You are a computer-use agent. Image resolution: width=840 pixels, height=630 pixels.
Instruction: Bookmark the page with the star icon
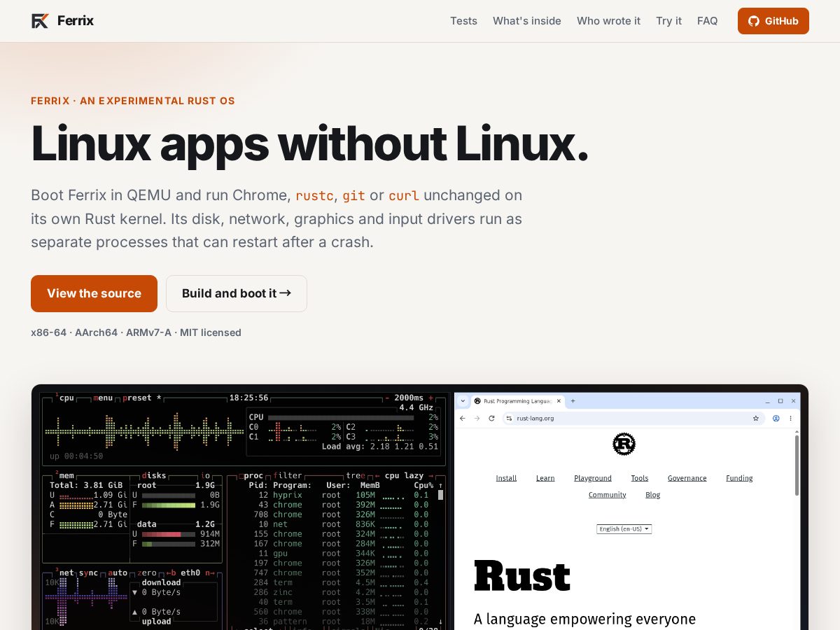tap(756, 418)
